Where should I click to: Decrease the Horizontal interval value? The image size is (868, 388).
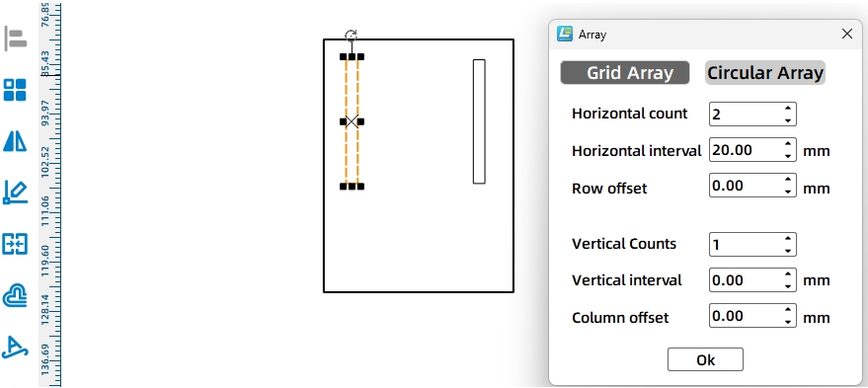click(788, 156)
